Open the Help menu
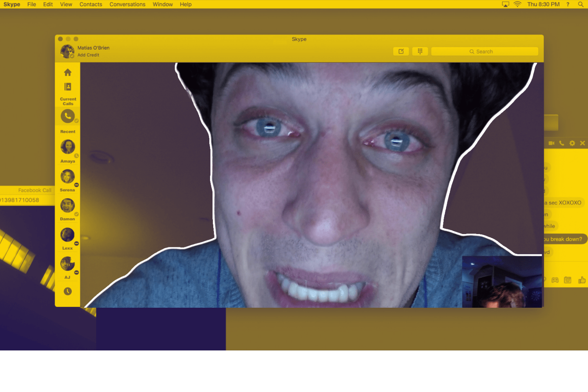The image size is (588, 392). coord(186,4)
